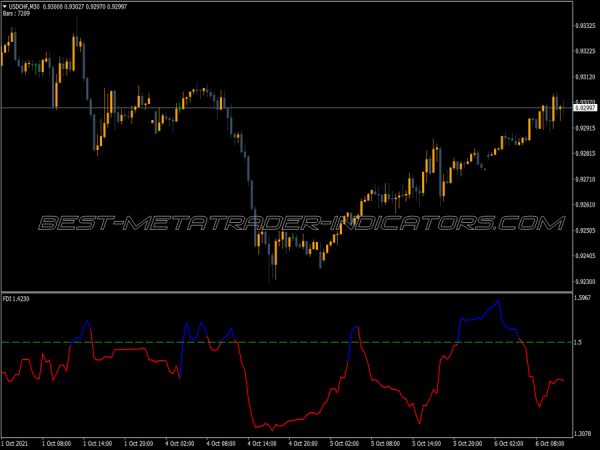Screen dimensions: 600x450
Task: Click the '4 Oct 14:00' time label
Action: (x=262, y=443)
